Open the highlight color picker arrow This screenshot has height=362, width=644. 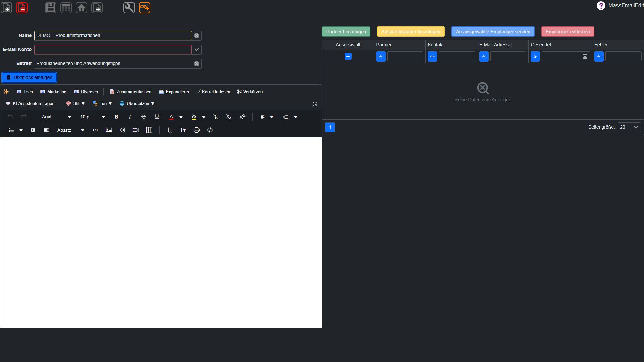[204, 117]
